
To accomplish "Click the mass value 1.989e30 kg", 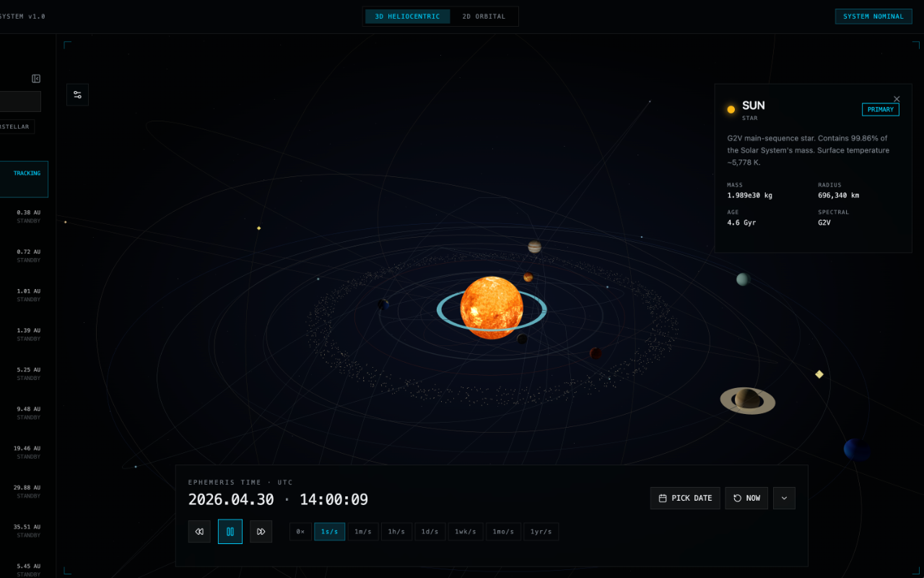I will pos(749,196).
